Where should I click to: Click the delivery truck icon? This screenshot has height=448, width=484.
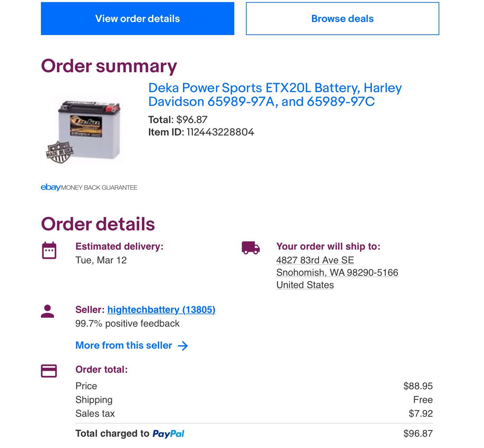(x=251, y=248)
